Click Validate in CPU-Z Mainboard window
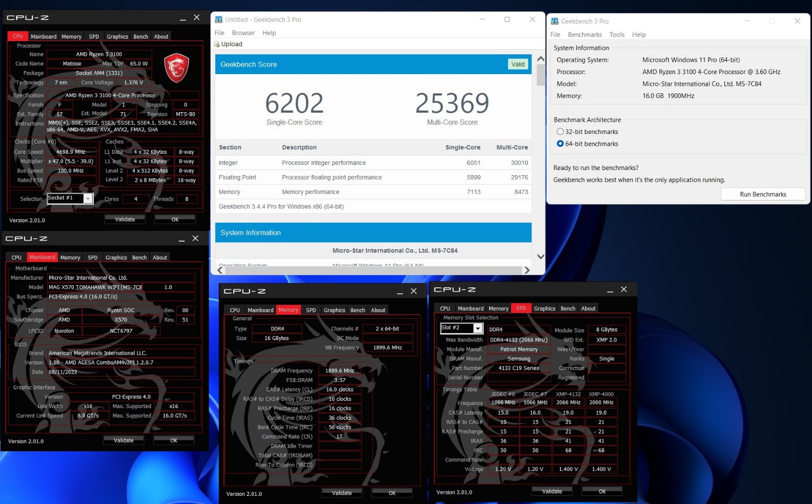812x504 pixels. click(x=123, y=440)
